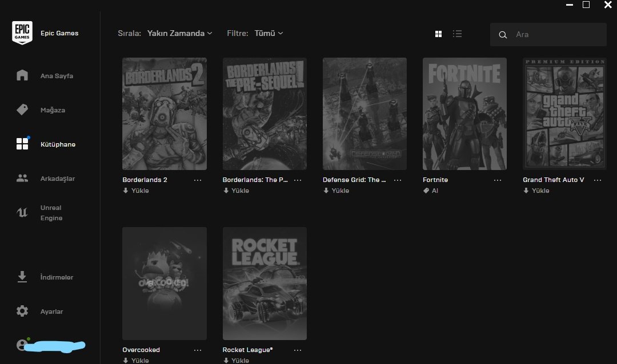This screenshot has height=364, width=617.
Task: Click the Kütüphane grid icon
Action: pyautogui.click(x=22, y=143)
